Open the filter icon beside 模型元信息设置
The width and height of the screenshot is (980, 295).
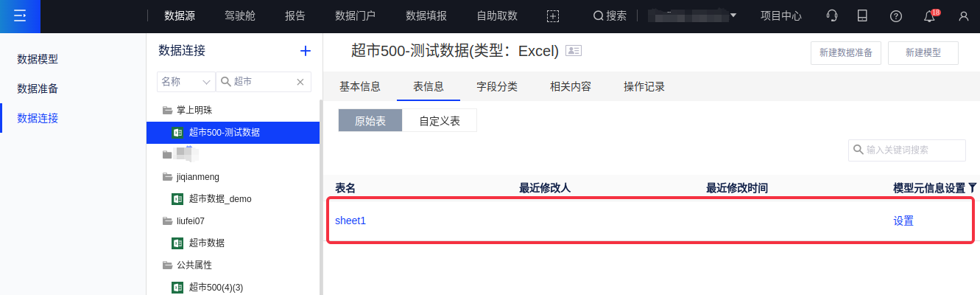click(973, 188)
